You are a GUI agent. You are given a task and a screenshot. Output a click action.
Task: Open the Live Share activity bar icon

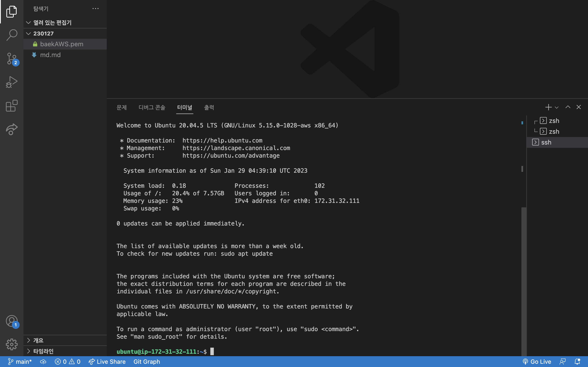(x=11, y=129)
